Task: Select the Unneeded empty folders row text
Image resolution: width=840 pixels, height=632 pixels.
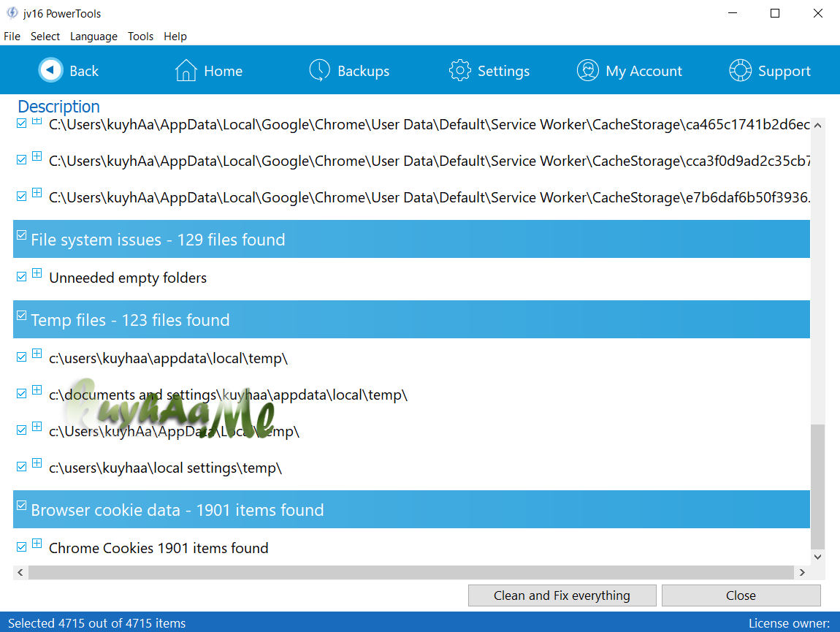Action: (x=128, y=278)
